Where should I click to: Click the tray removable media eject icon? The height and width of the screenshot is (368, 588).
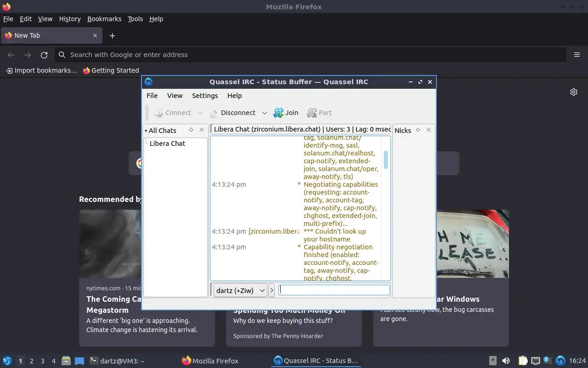[493, 361]
